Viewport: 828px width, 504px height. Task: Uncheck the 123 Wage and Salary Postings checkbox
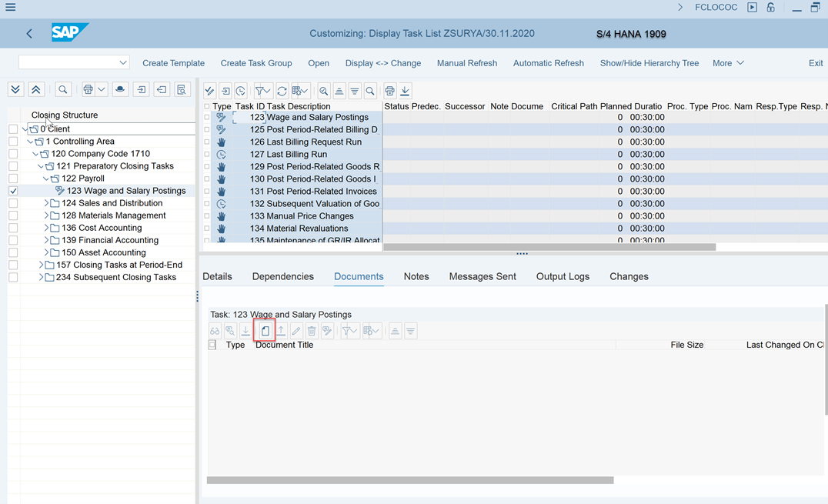tap(13, 191)
